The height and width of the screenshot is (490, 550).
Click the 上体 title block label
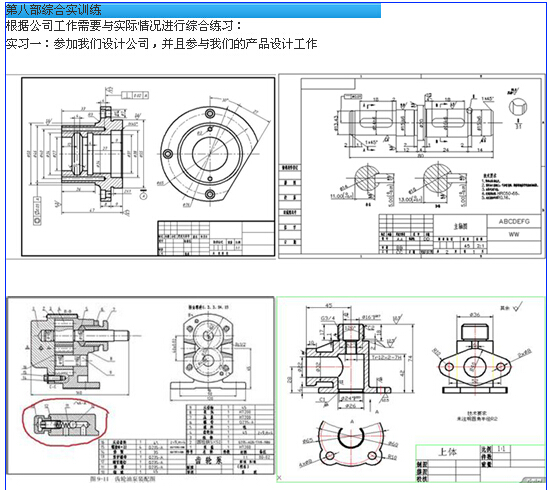(x=447, y=452)
